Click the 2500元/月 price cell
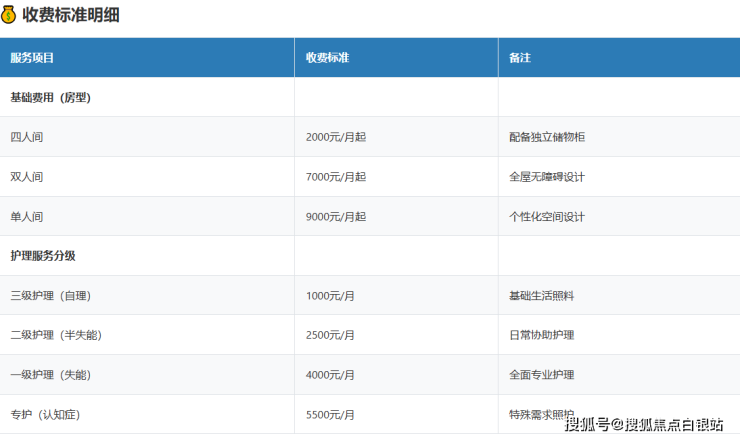This screenshot has width=740, height=440. click(x=330, y=335)
